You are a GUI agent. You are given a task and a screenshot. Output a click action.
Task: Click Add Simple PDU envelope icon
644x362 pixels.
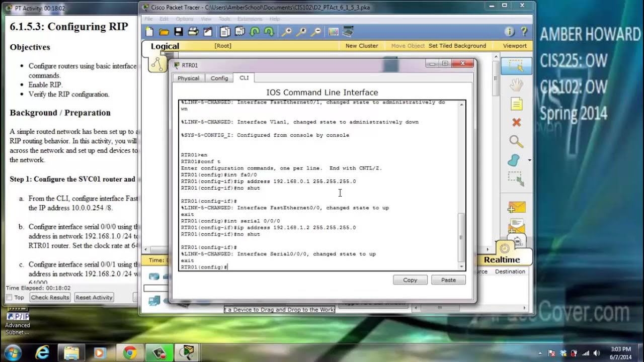pos(516,207)
